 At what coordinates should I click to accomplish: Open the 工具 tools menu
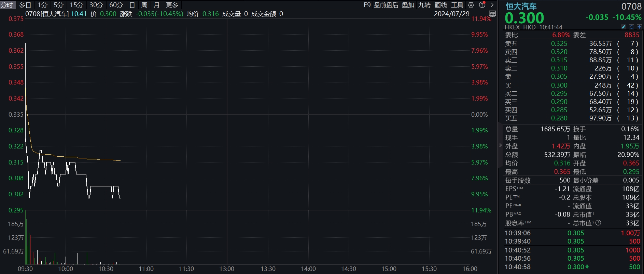coord(457,5)
